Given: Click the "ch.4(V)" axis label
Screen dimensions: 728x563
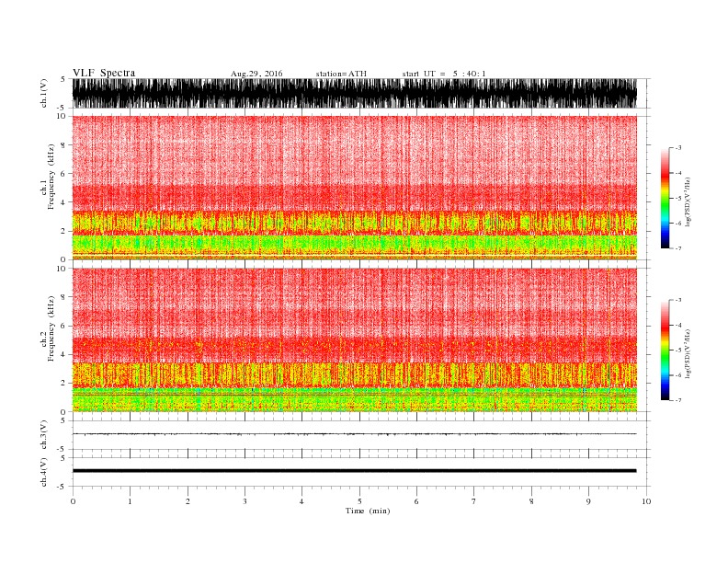Looking at the screenshot, I should coord(44,472).
